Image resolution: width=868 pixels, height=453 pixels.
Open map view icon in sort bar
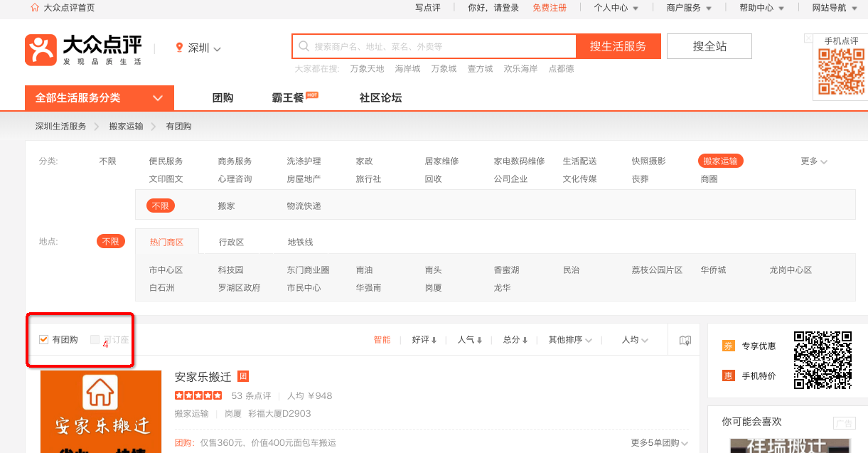685,340
